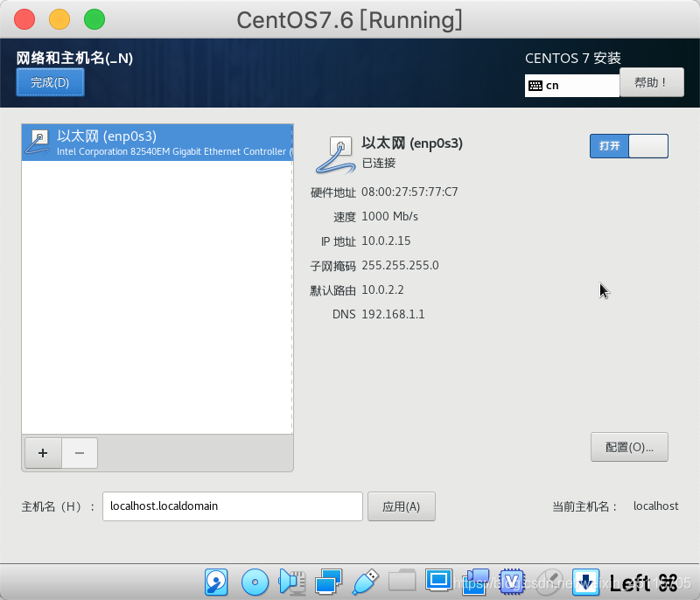Click the subnet mask 255.255.255.0

pyautogui.click(x=400, y=265)
